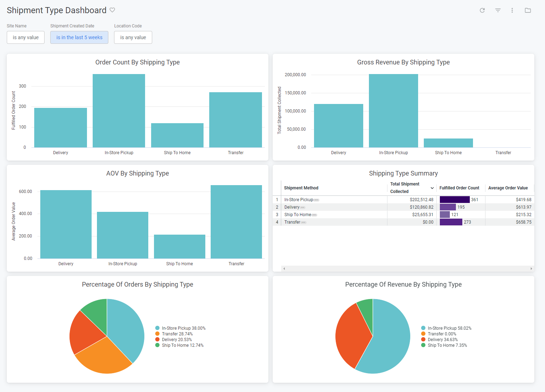The image size is (545, 392).
Task: Click the Ship To Home bar in Gross Revenue chart
Action: tap(448, 143)
